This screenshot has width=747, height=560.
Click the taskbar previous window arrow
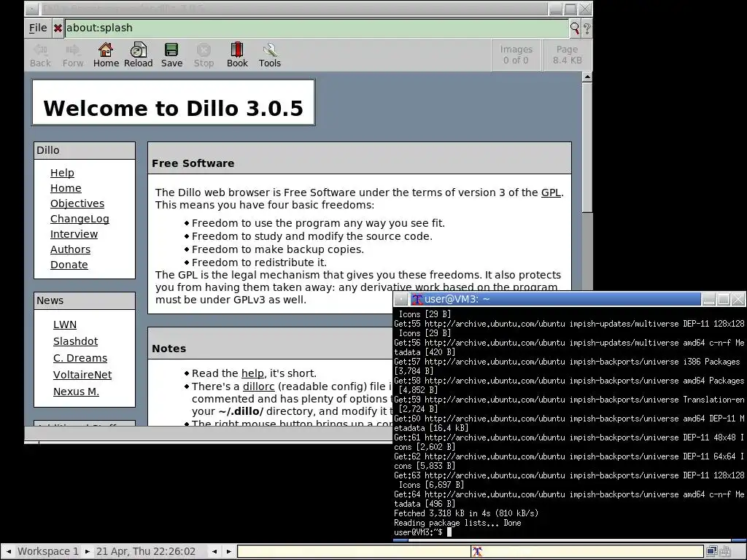pyautogui.click(x=215, y=551)
